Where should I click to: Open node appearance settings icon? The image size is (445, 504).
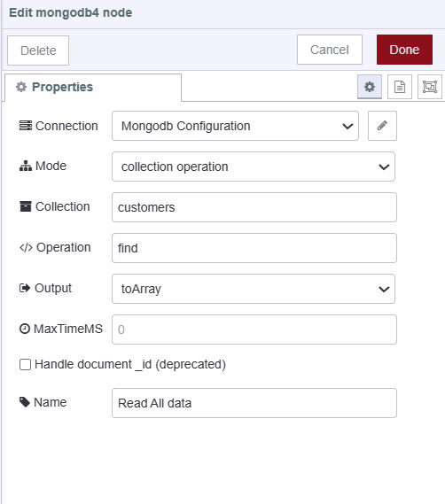[x=430, y=87]
